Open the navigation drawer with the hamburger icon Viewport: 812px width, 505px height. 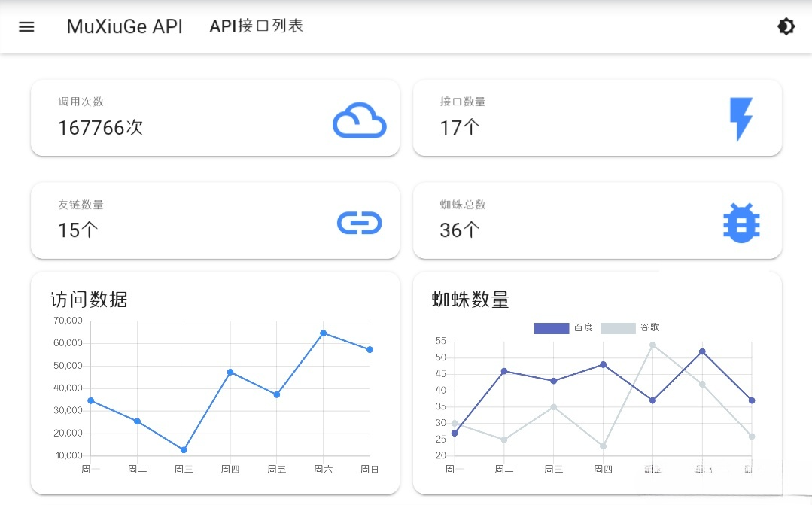click(x=26, y=26)
